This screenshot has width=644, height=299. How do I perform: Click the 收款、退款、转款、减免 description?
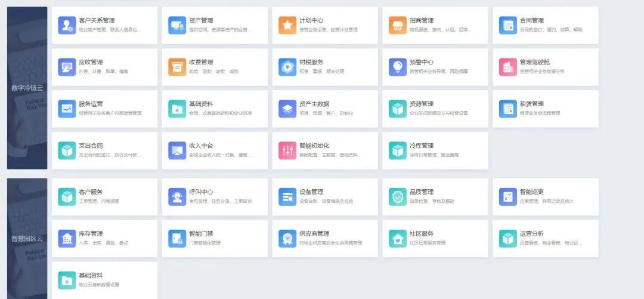pos(213,72)
